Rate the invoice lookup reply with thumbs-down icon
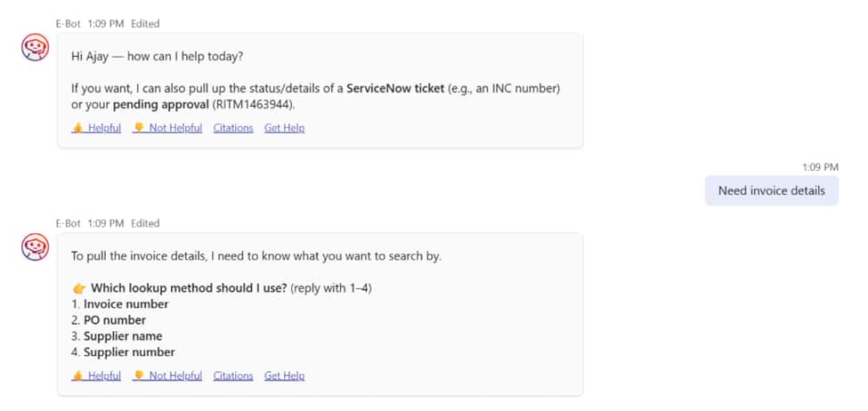This screenshot has width=868, height=411. pyautogui.click(x=139, y=375)
